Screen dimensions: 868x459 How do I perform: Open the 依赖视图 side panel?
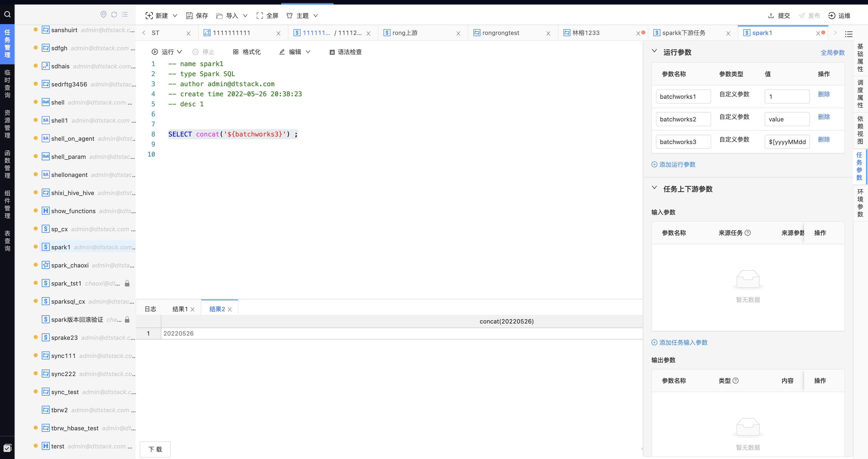pos(860,130)
